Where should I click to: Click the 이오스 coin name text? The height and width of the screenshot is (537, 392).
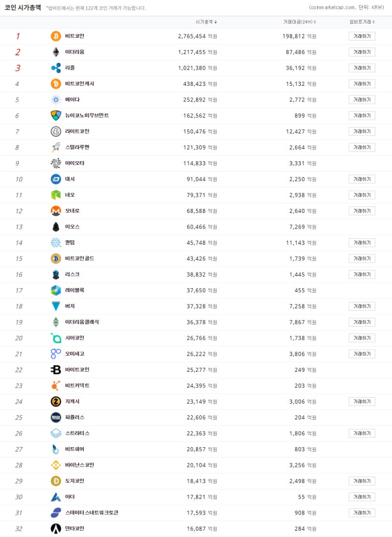(x=73, y=227)
